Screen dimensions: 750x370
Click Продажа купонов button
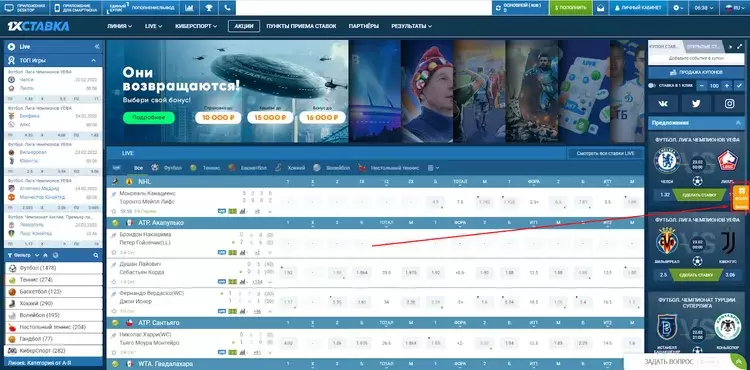pyautogui.click(x=696, y=72)
